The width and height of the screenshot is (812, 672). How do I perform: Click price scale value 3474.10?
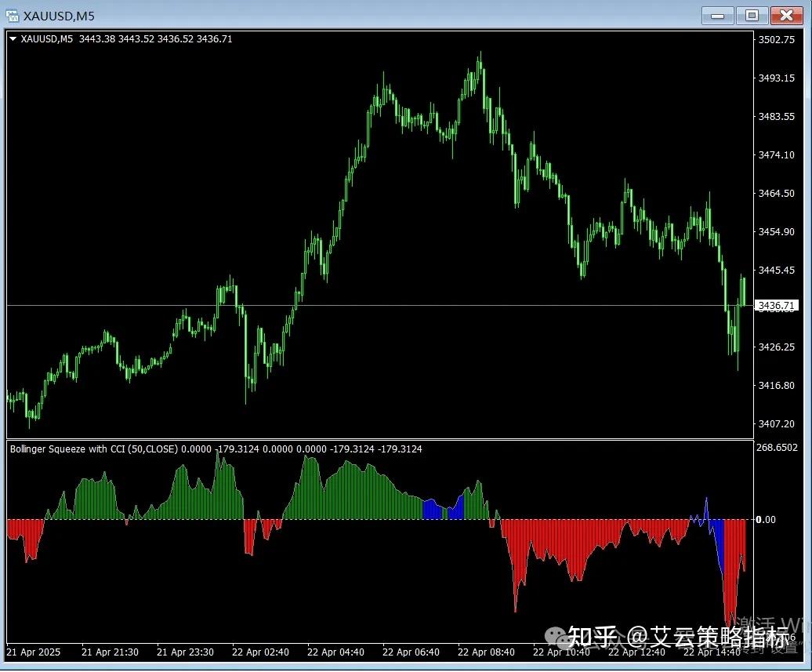776,154
